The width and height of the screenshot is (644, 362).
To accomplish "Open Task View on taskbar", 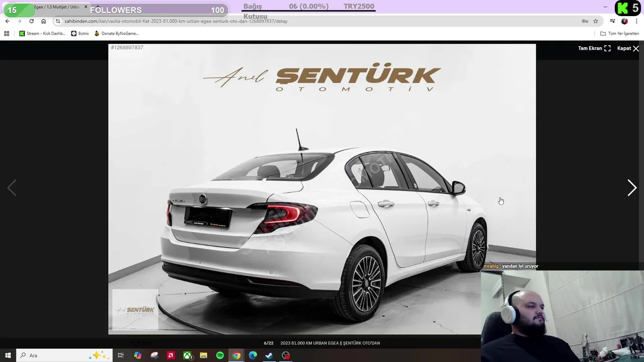I will pos(121,355).
